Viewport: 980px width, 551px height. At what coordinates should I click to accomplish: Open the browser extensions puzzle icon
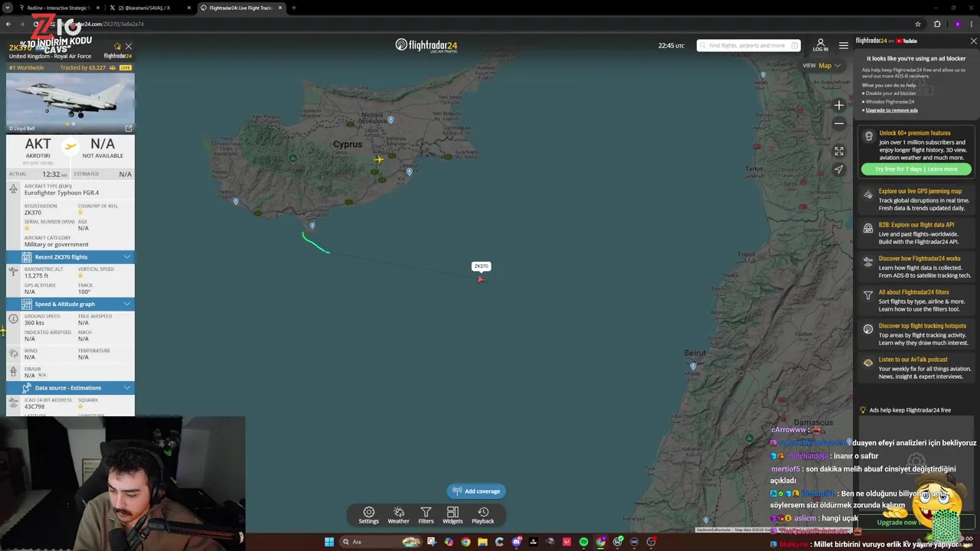937,24
